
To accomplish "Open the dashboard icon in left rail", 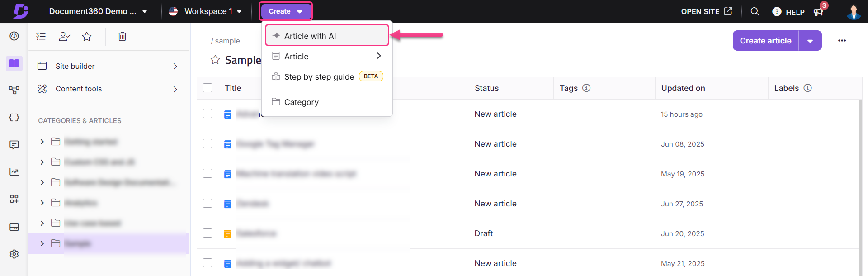I will point(14,36).
